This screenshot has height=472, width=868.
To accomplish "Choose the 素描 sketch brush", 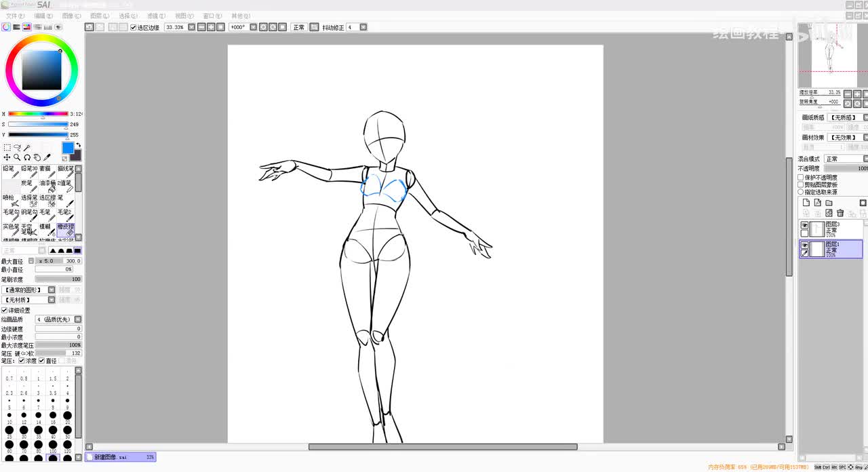I will [47, 172].
